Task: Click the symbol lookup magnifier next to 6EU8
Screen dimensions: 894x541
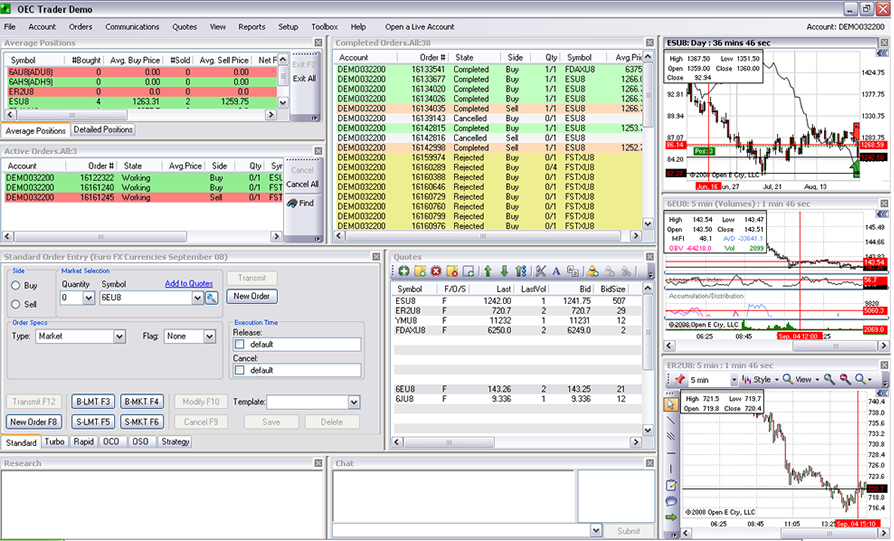Action: 212,298
